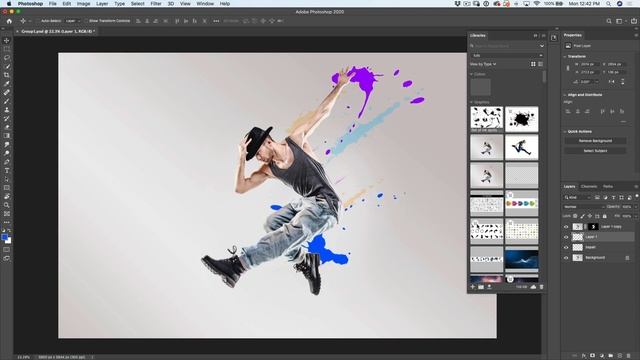The image size is (640, 360).
Task: Click the Libraries panel trash icon
Action: (x=542, y=287)
